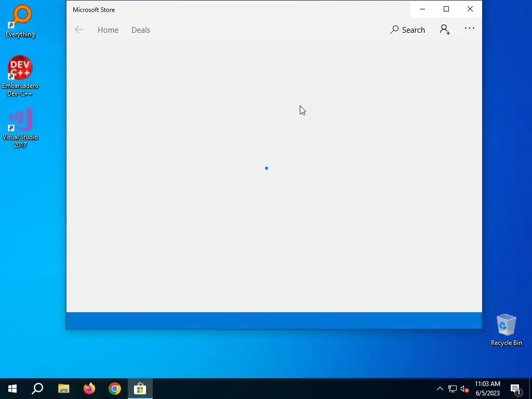Launch Google Chrome from the taskbar
This screenshot has width=532, height=399.
click(115, 389)
